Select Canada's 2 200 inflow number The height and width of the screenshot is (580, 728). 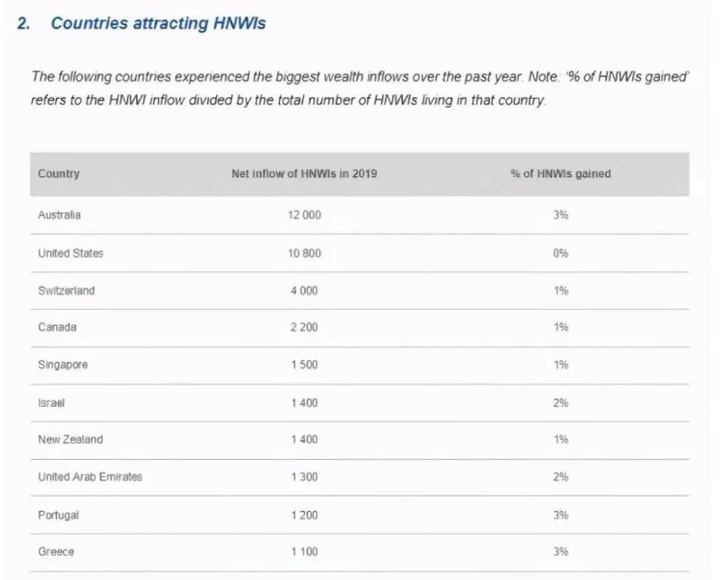304,327
